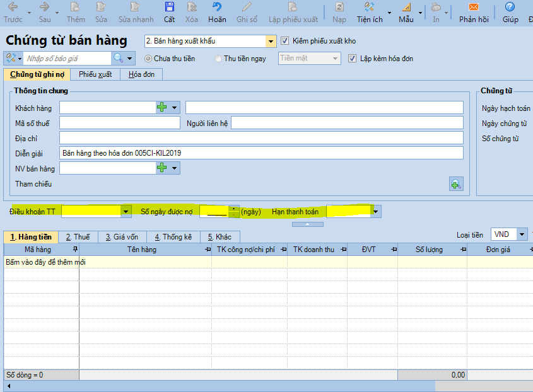
Task: Click the quote search magnifier icon
Action: (118, 59)
